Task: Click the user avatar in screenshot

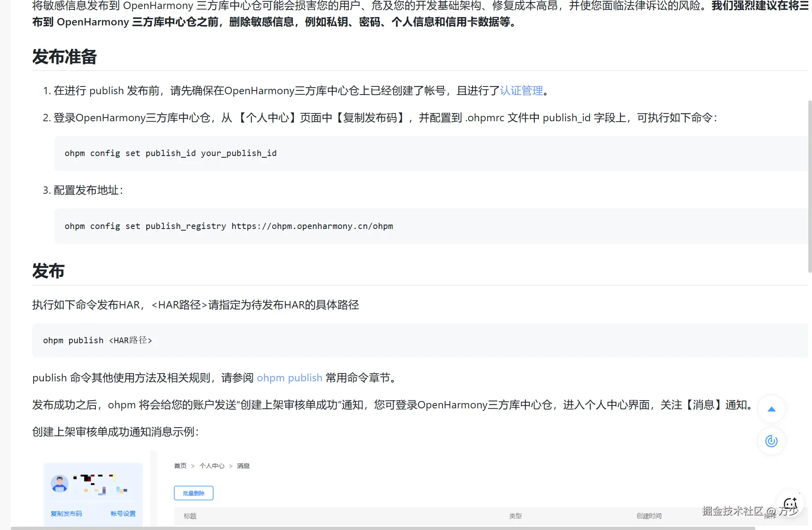Action: point(59,484)
